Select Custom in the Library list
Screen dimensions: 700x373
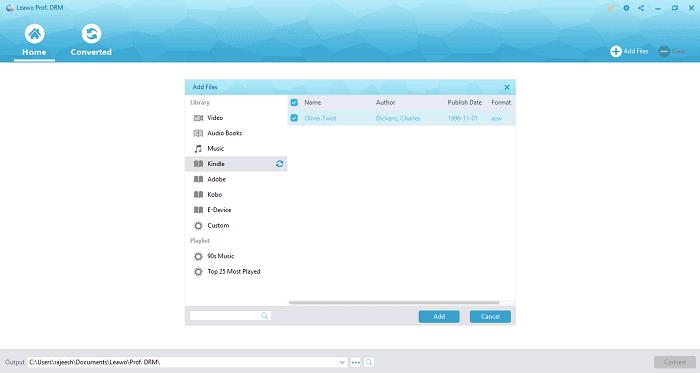(x=236, y=225)
